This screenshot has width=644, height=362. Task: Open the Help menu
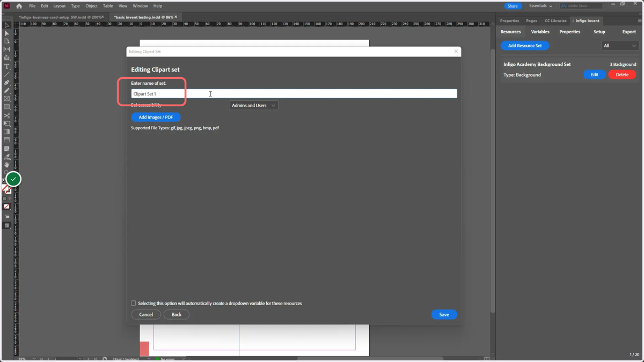(x=158, y=6)
